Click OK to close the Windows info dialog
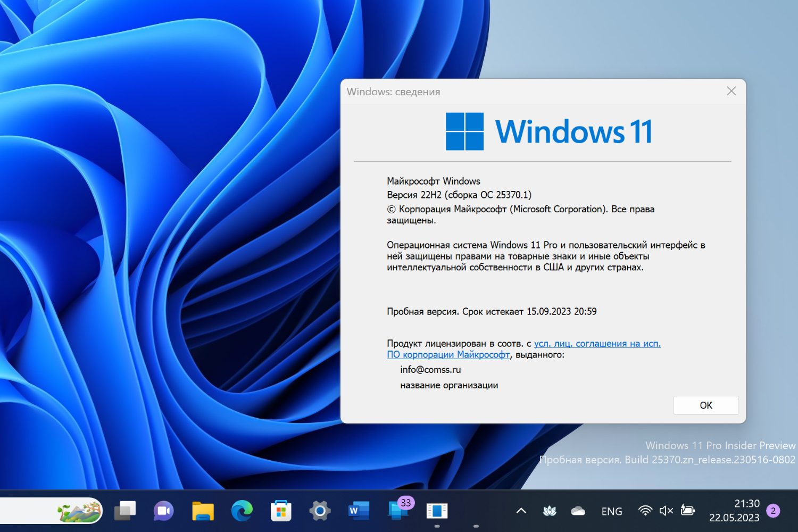 (x=706, y=405)
